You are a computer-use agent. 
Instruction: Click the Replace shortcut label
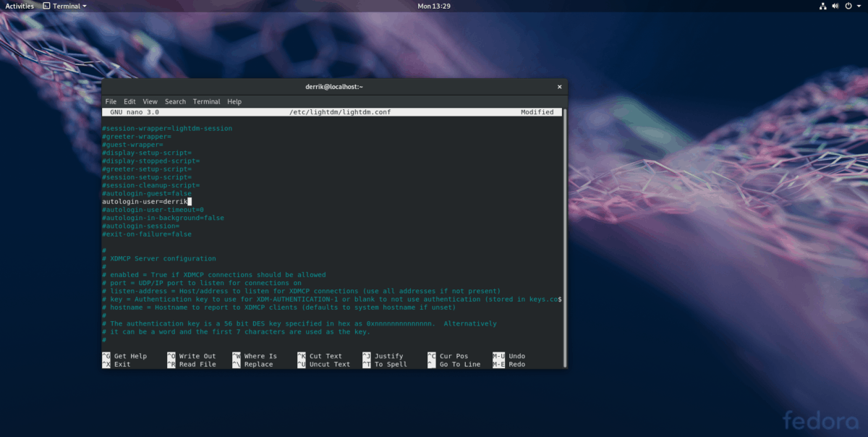coord(258,365)
